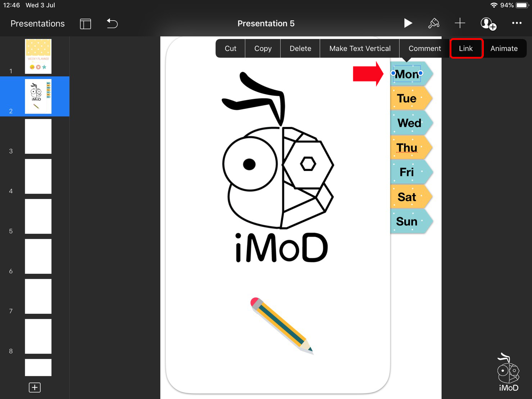
Task: Choose Copy from the context menu
Action: tap(263, 49)
